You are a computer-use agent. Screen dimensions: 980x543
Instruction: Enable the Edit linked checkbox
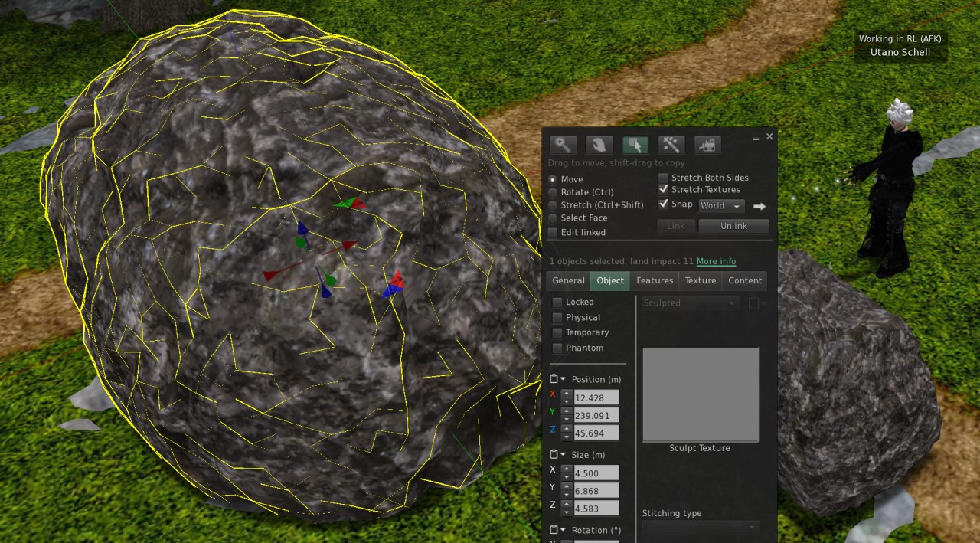pyautogui.click(x=553, y=232)
